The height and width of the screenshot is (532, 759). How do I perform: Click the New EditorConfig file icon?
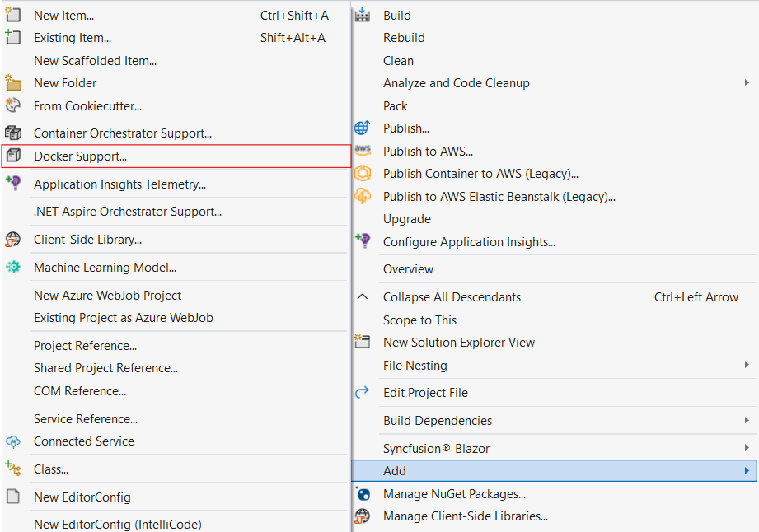click(13, 497)
